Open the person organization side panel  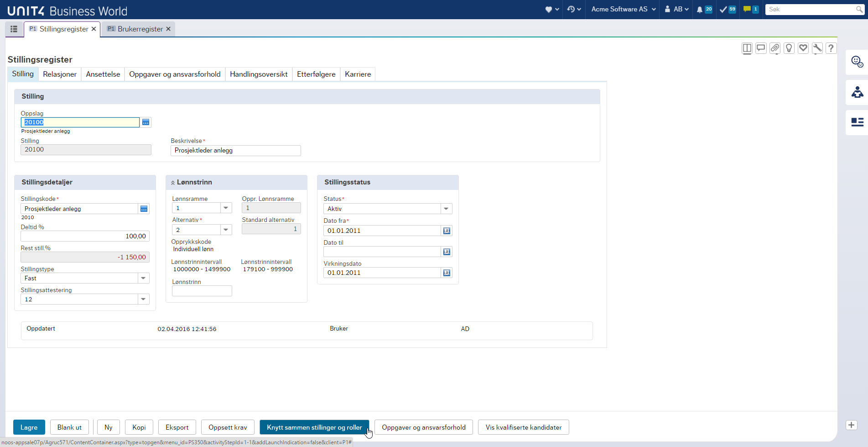pos(857,92)
